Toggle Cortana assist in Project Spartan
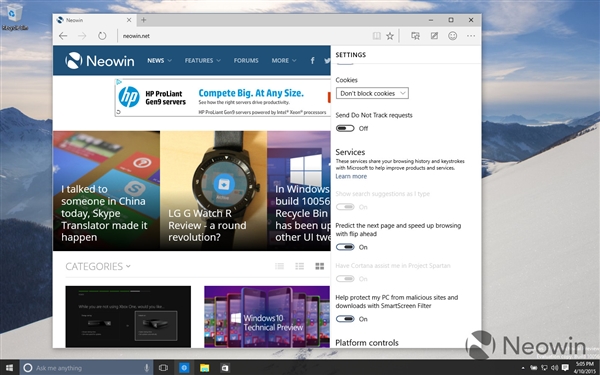The width and height of the screenshot is (600, 375). point(345,279)
